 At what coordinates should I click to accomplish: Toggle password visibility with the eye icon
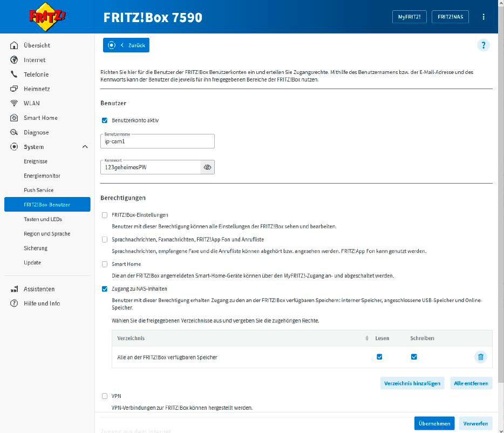(207, 167)
